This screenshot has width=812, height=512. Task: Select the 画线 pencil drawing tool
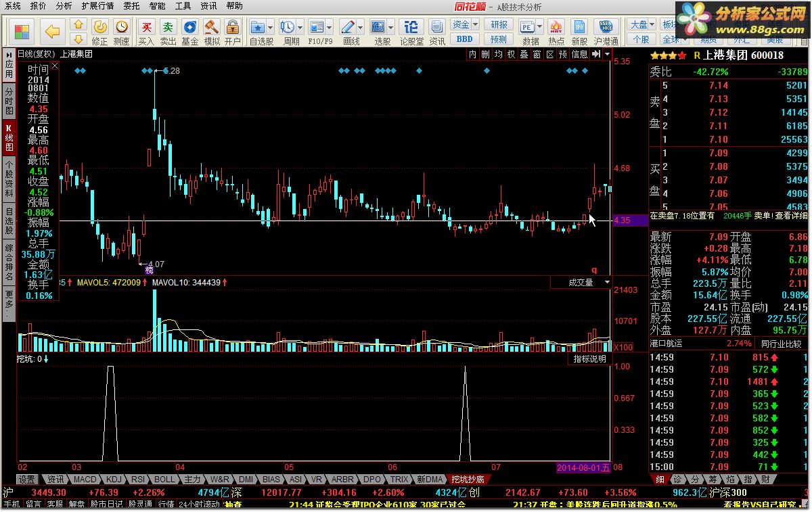(347, 27)
